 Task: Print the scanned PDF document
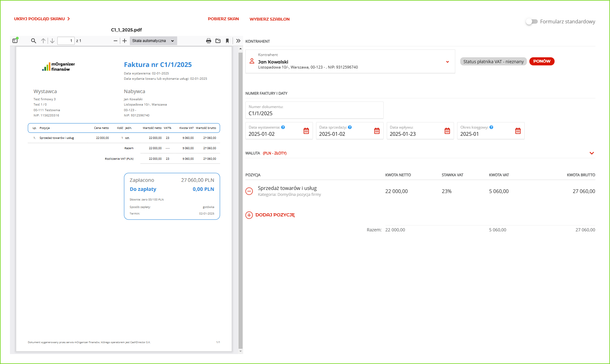click(209, 41)
